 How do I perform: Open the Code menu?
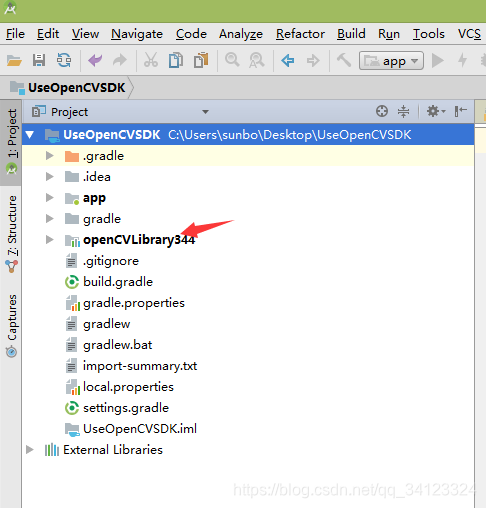tap(191, 34)
